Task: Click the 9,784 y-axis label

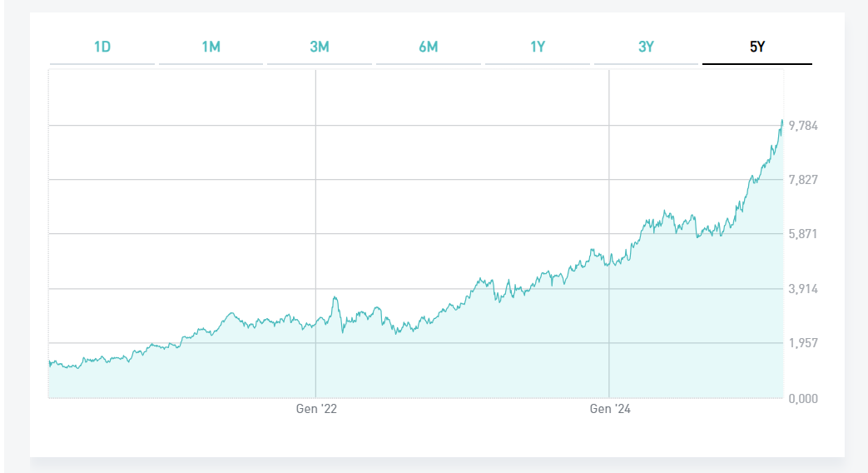Action: pos(804,126)
